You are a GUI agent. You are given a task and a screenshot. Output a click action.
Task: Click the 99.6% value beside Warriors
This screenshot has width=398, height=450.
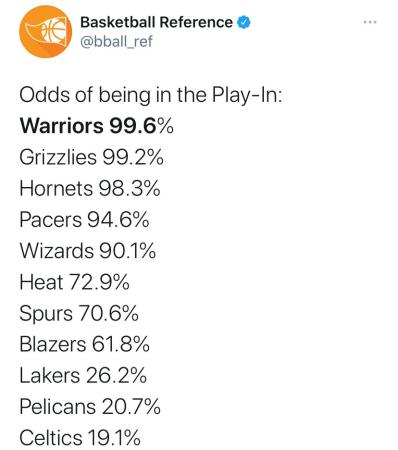click(x=142, y=126)
